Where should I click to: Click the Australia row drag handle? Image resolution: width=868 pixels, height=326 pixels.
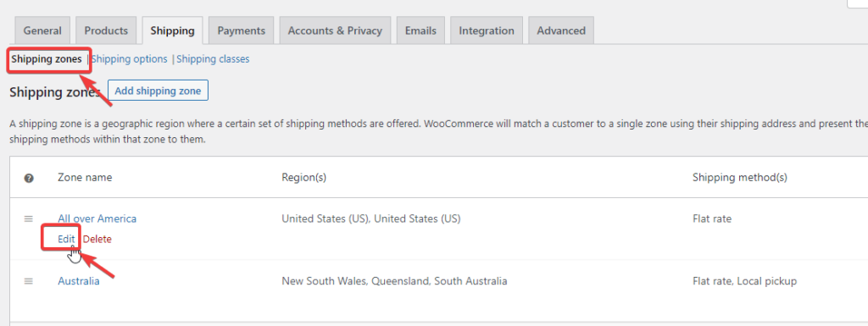pyautogui.click(x=29, y=281)
